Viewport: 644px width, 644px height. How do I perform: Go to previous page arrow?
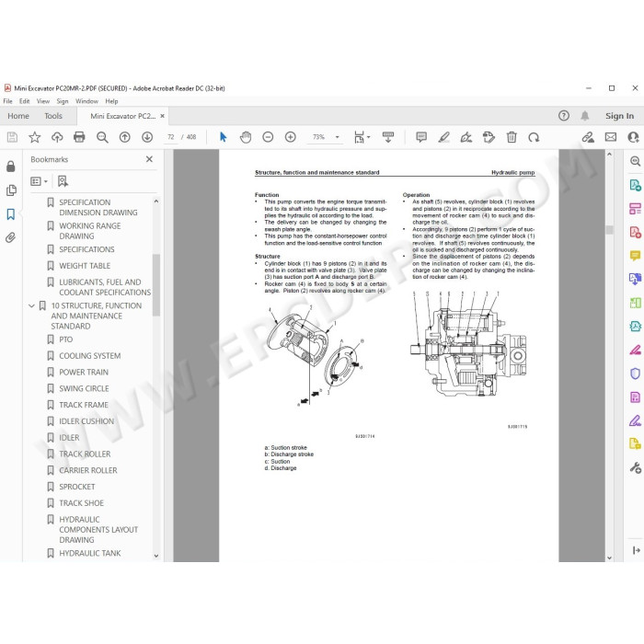pyautogui.click(x=124, y=137)
